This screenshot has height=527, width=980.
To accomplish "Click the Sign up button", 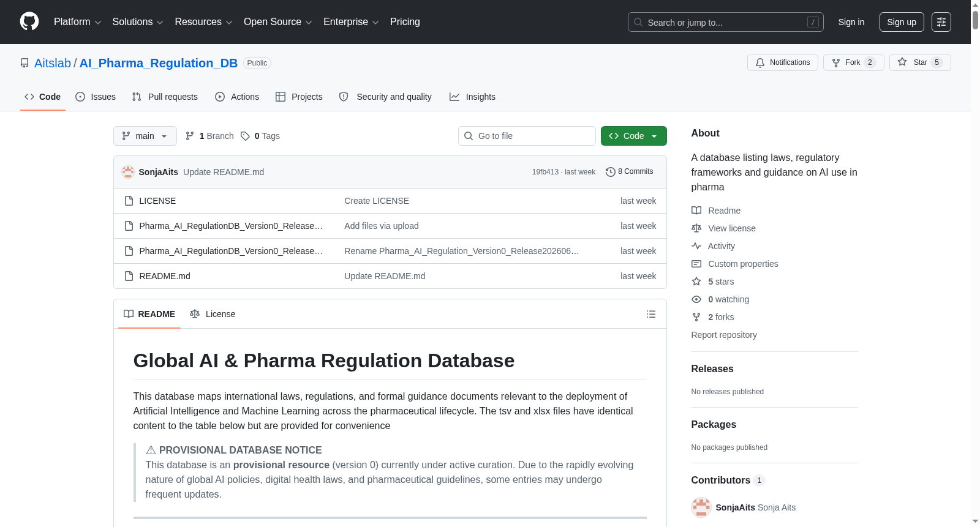I will 902,22.
